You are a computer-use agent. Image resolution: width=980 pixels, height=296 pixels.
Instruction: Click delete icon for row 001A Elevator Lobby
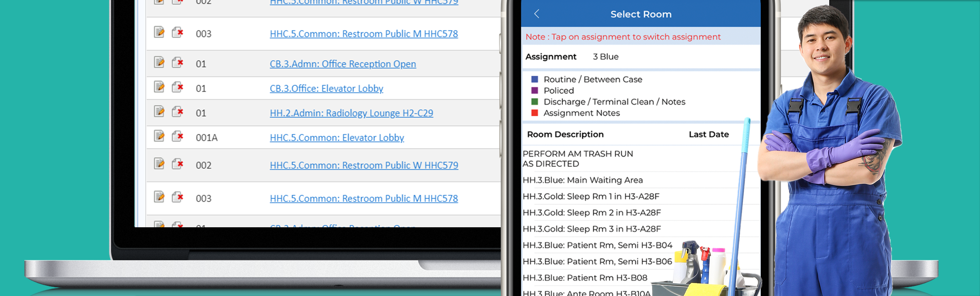177,136
